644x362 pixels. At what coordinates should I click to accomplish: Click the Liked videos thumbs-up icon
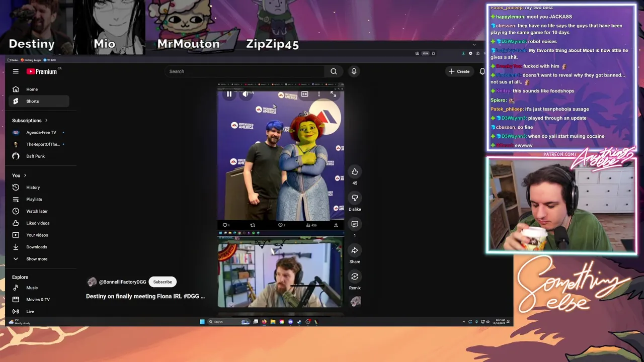(x=16, y=223)
